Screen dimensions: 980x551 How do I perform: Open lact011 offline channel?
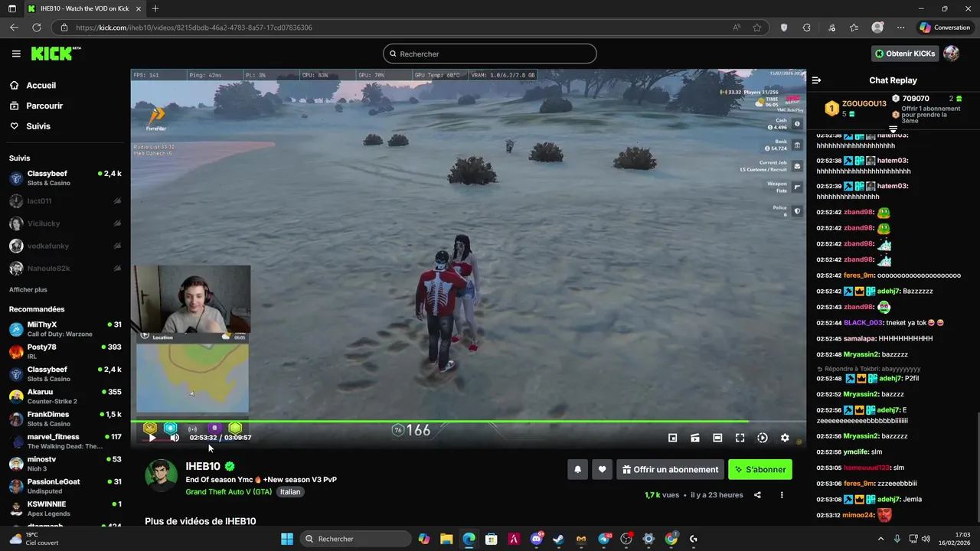coord(65,201)
